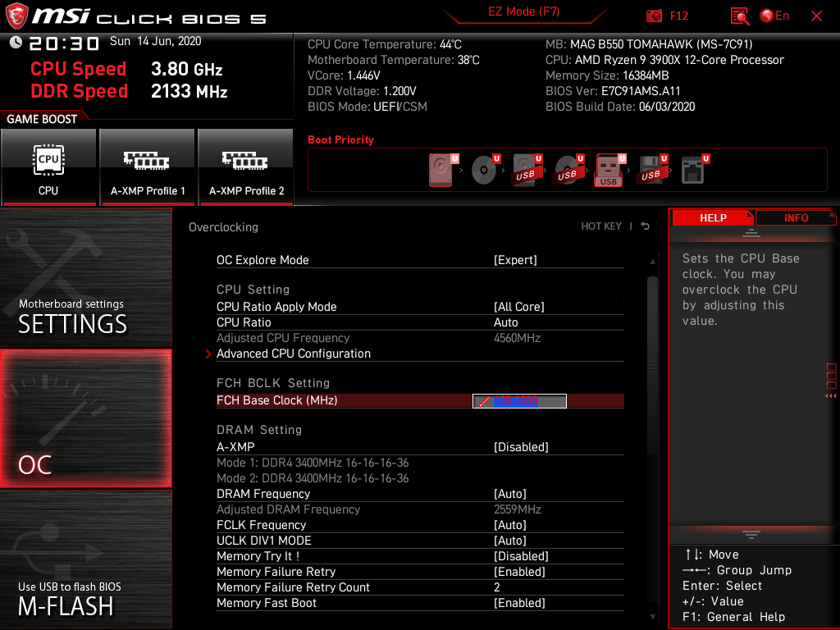Click the Boot Priority label

pos(340,139)
